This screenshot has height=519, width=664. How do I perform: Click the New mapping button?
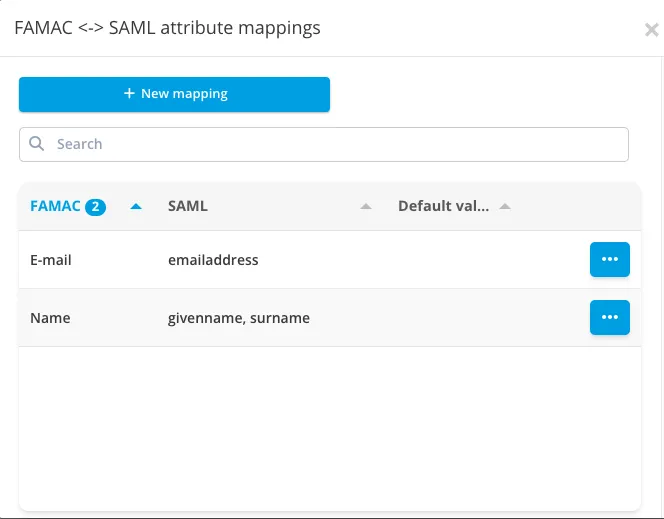[x=174, y=94]
